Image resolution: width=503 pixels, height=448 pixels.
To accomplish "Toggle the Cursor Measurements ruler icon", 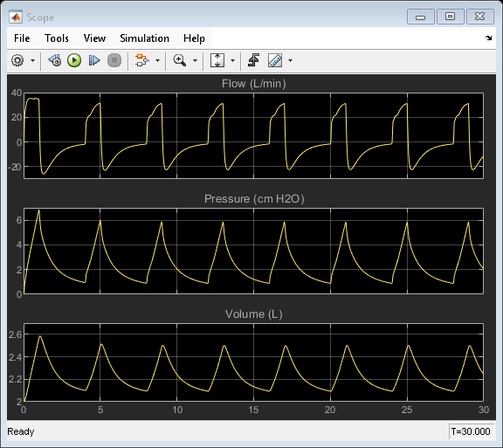I will pos(275,60).
